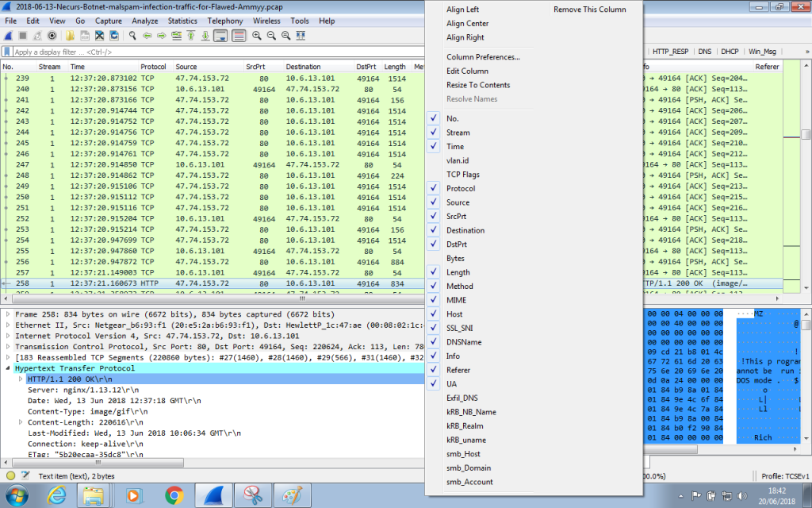Choose Resize To Contents
812x508 pixels.
tap(478, 85)
